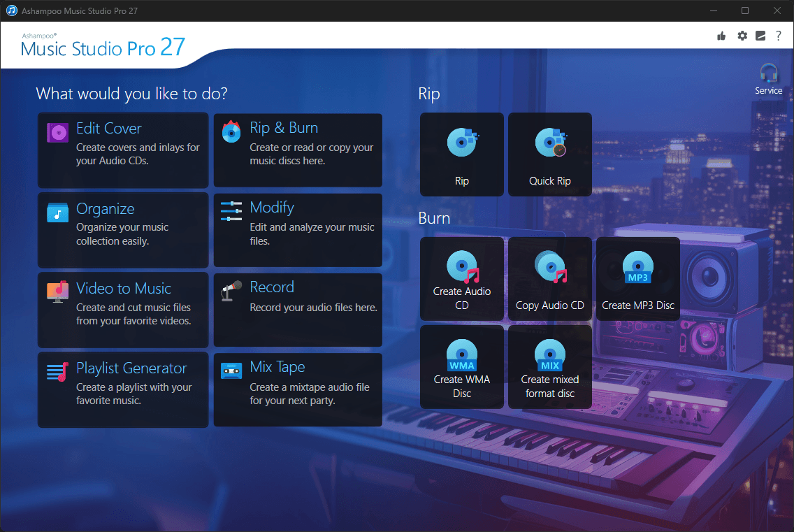Open the Rip disc tile
The width and height of the screenshot is (794, 532).
(x=462, y=154)
